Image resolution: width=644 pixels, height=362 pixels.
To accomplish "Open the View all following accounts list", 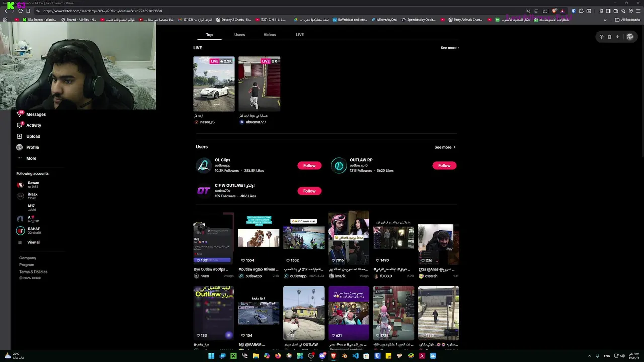I will point(34,242).
